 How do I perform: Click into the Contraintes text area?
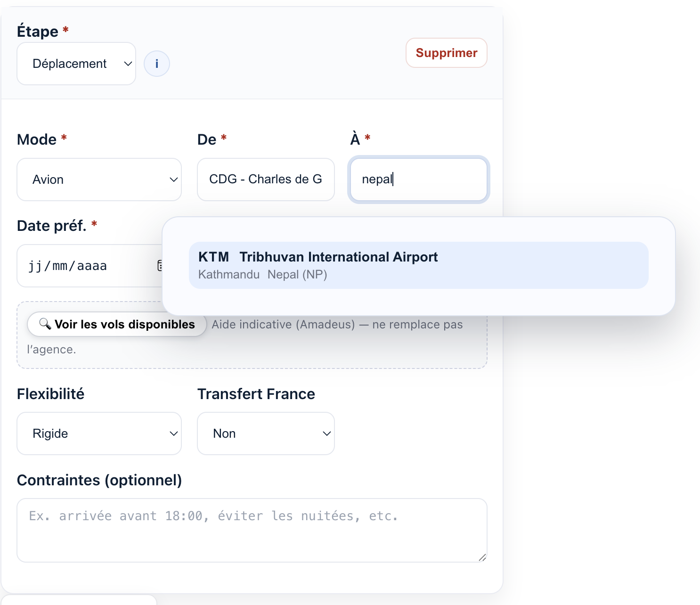252,530
